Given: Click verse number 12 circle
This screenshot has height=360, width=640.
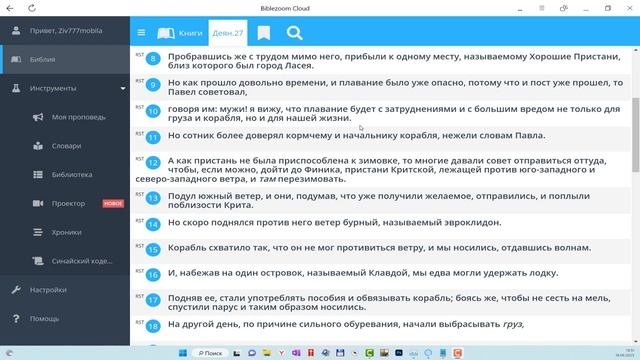Looking at the screenshot, I should click(x=153, y=163).
